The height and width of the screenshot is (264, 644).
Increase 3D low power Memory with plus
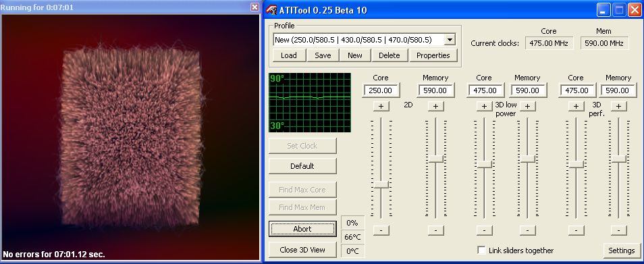click(x=528, y=106)
